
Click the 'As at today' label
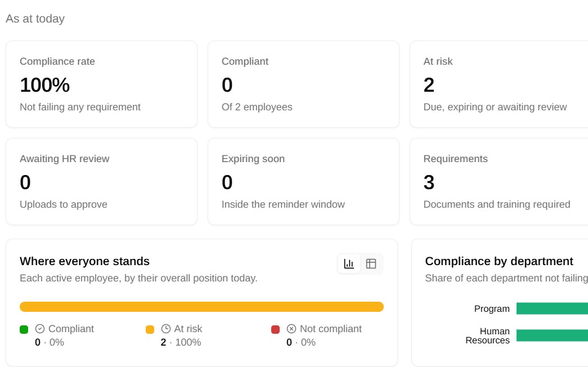[x=35, y=19]
